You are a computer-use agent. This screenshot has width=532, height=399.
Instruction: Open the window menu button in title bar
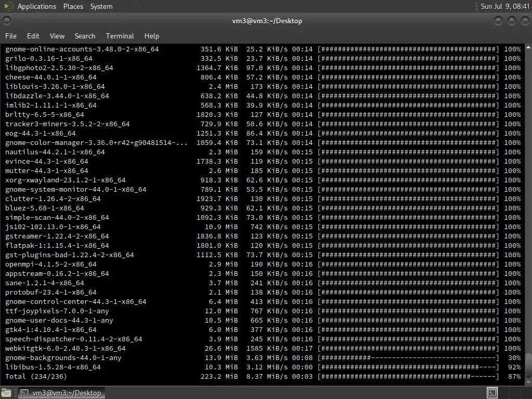pos(6,21)
